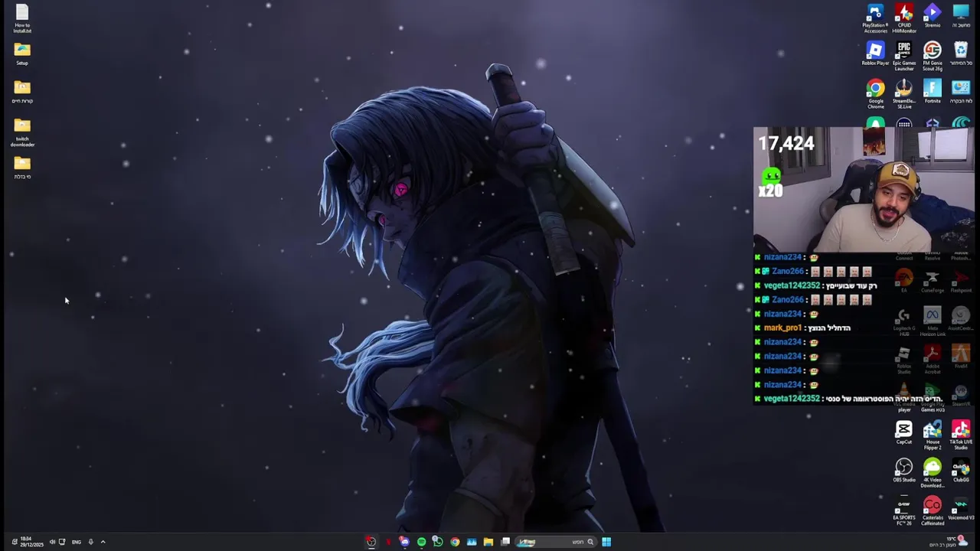This screenshot has height=551, width=980.
Task: Click the ENG language indicator
Action: [77, 542]
